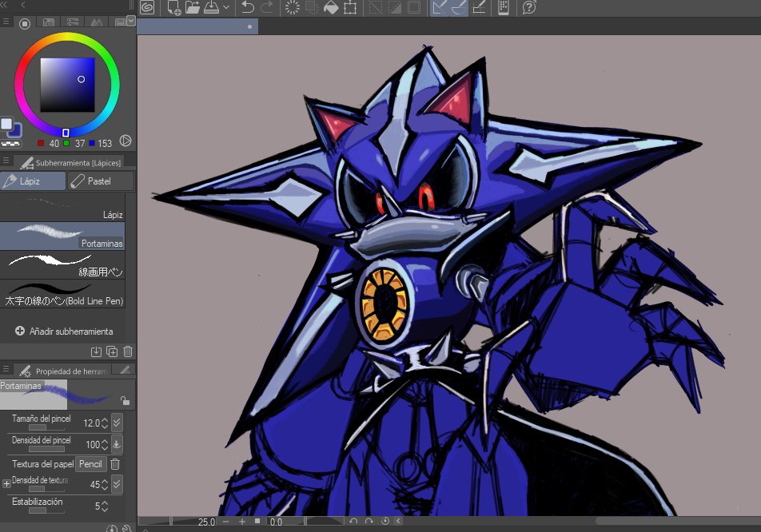The height and width of the screenshot is (532, 761).
Task: Select the main drawing color swatch
Action: point(6,124)
